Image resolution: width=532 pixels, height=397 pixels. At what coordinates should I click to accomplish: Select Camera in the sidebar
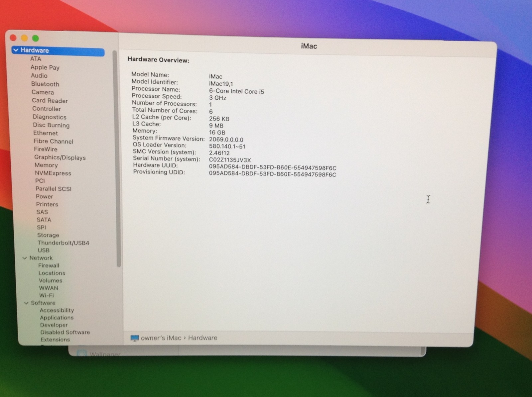[43, 92]
